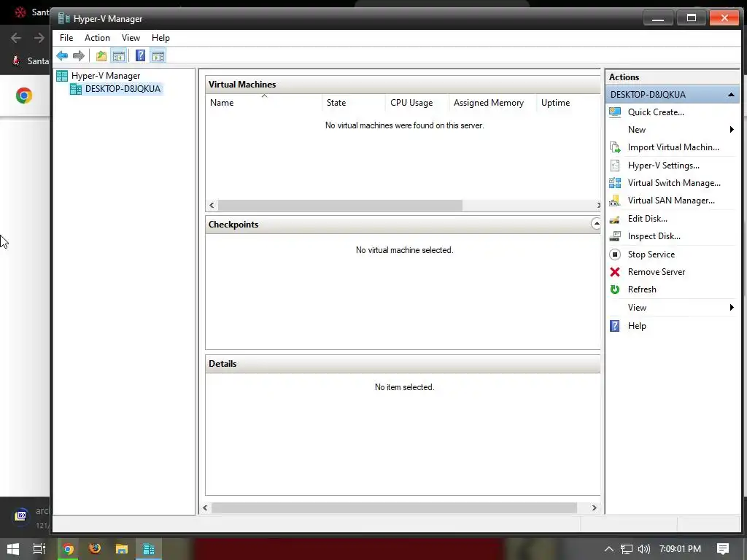Click the volume speaker tray icon
This screenshot has width=747, height=560.
(643, 549)
